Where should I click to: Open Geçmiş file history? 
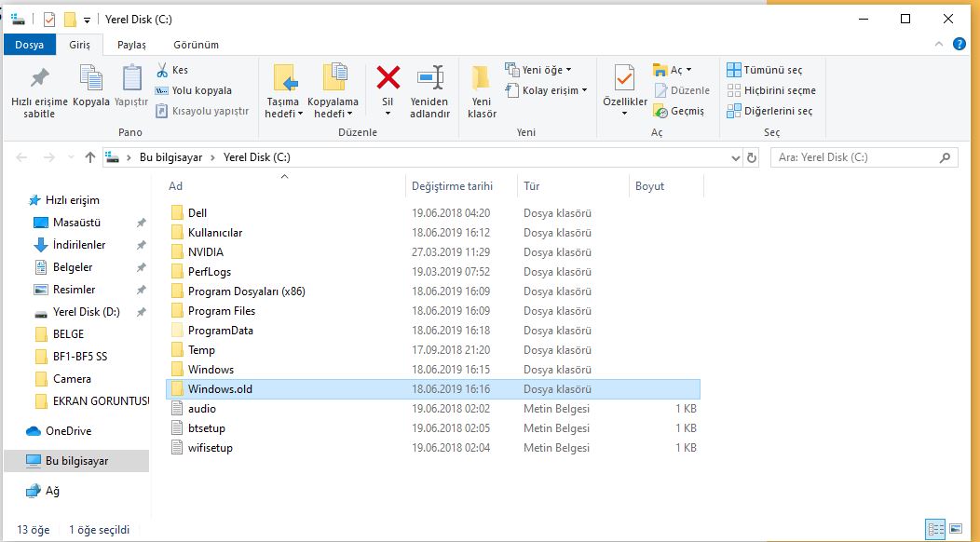tap(679, 111)
